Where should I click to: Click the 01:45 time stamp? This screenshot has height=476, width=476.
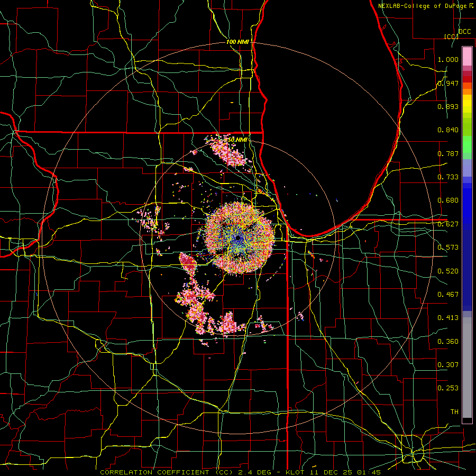369,472
